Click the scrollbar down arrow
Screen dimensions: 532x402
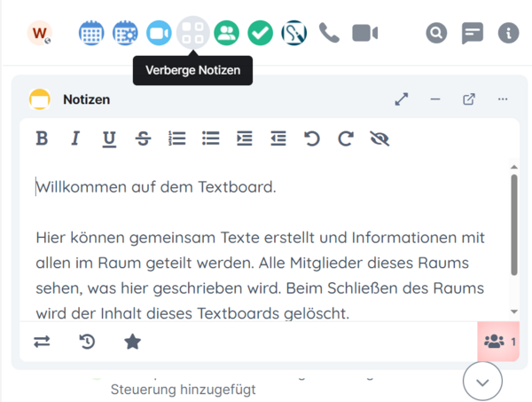pos(514,311)
